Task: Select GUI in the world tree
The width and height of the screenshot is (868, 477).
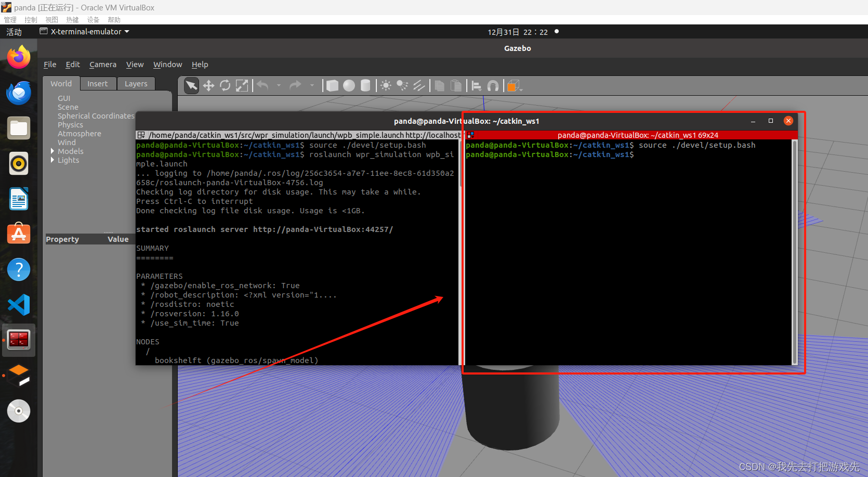Action: pyautogui.click(x=64, y=98)
